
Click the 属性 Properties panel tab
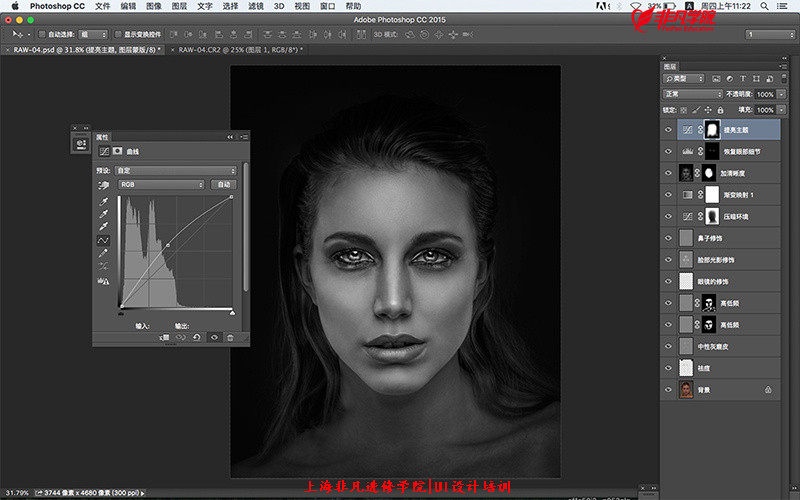[102, 137]
